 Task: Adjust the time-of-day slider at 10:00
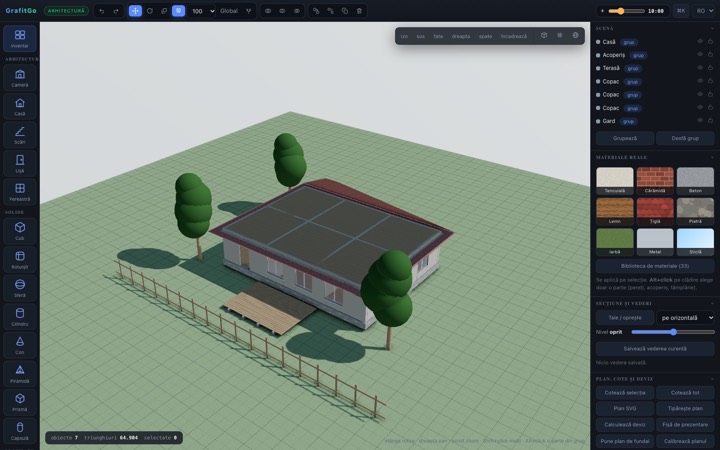626,11
